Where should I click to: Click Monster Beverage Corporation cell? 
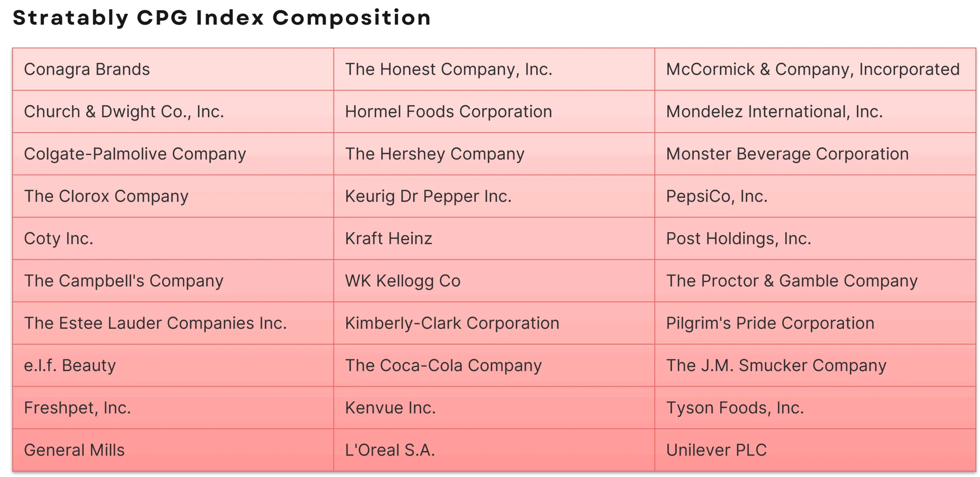787,154
